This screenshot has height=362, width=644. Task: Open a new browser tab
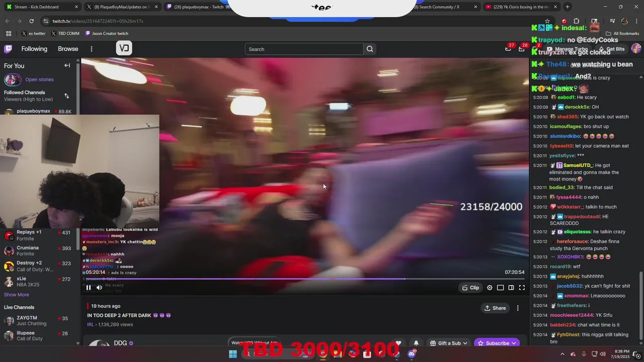coord(568,7)
